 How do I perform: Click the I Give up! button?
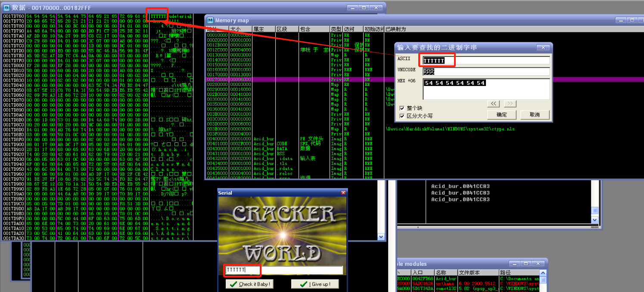314,284
